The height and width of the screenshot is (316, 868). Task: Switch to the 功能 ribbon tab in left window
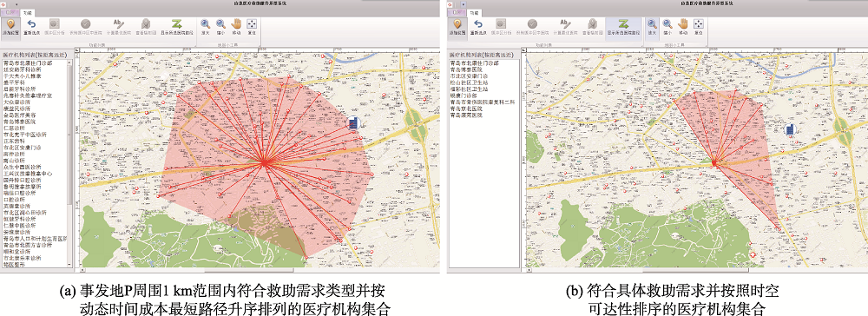27,11
